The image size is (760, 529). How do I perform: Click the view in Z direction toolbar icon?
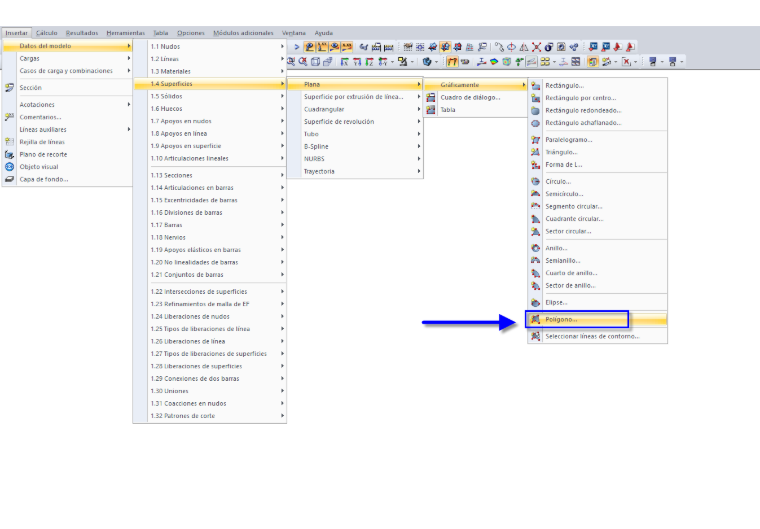pos(370,62)
